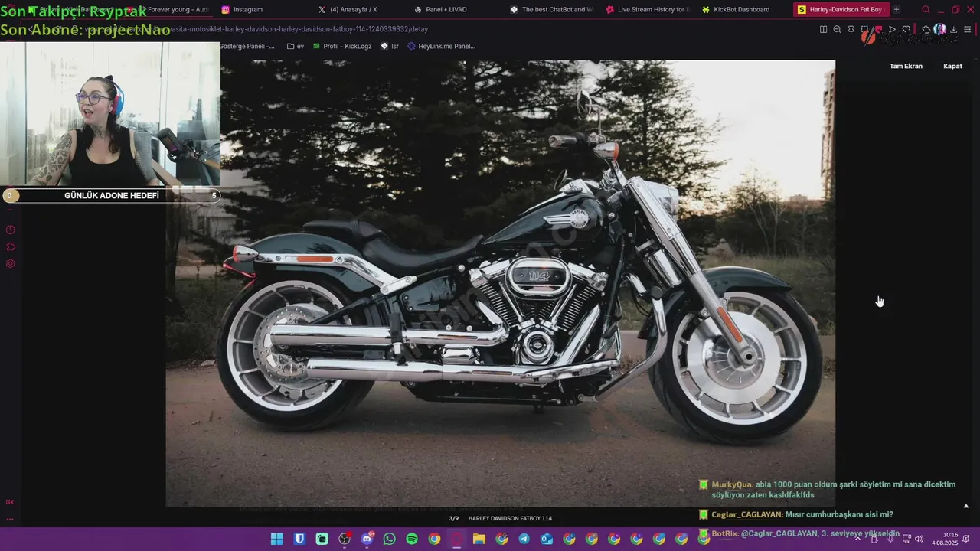Click the heart pinboards icon

pos(906,29)
